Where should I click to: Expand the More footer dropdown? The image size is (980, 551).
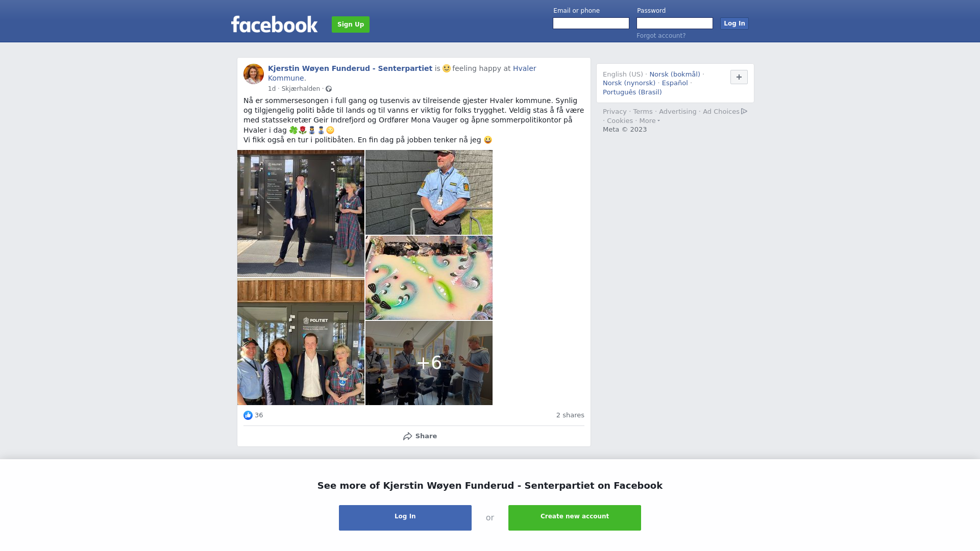[x=649, y=121]
